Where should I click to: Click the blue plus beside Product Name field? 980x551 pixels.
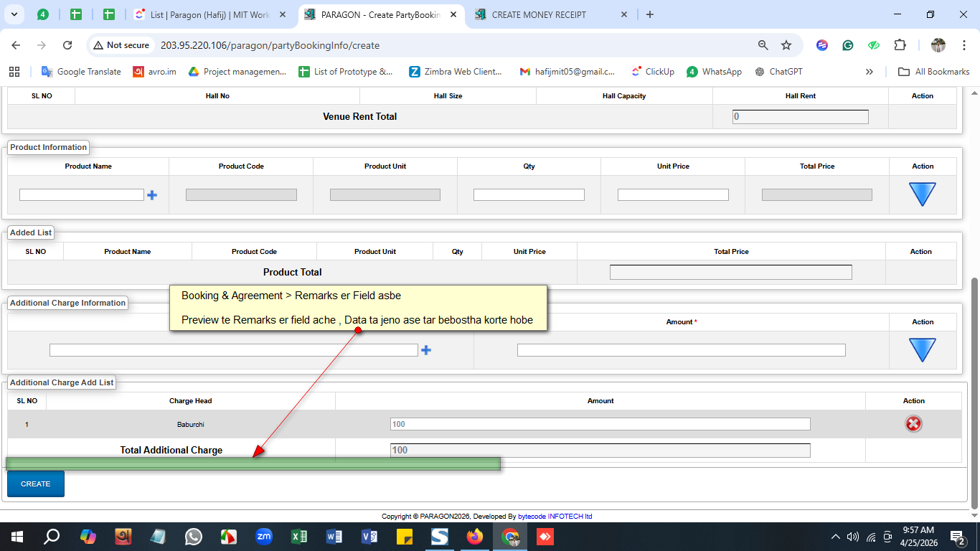click(x=152, y=195)
